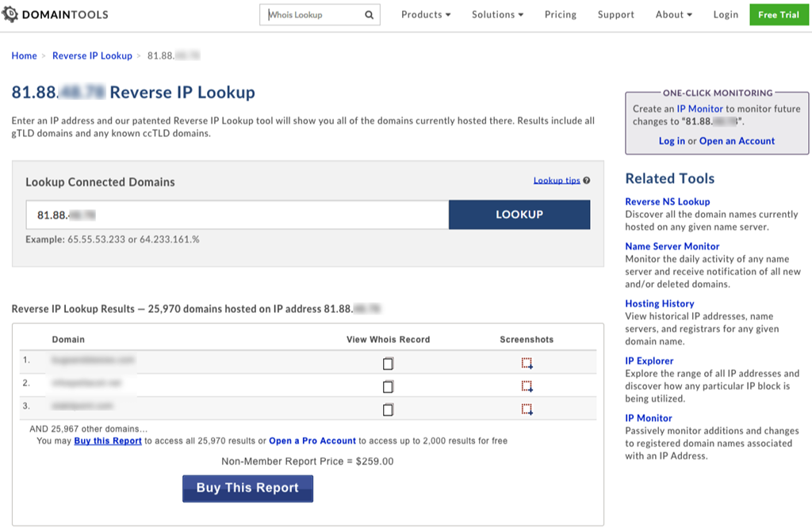Click 'Open a Pro Account' link

[312, 441]
